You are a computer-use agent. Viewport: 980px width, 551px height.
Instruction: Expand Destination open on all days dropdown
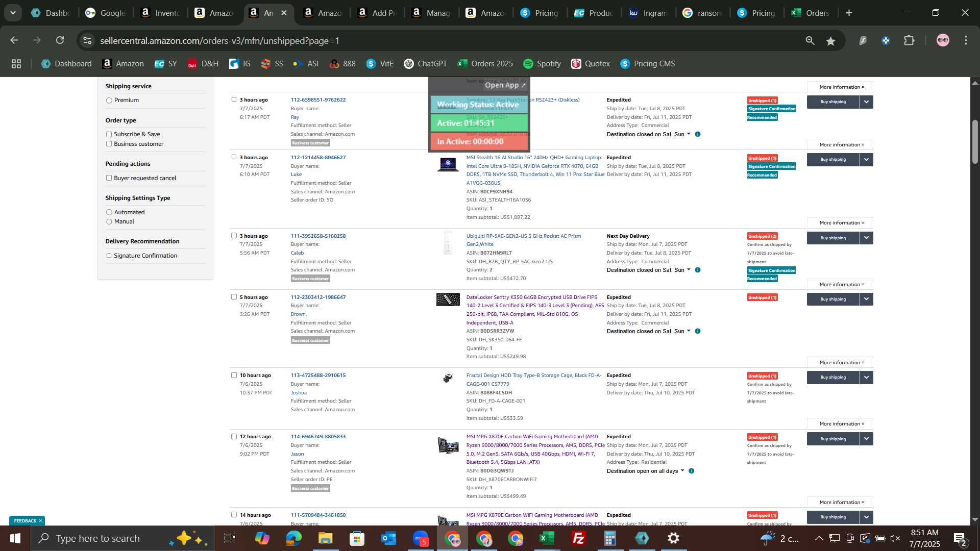(x=682, y=471)
